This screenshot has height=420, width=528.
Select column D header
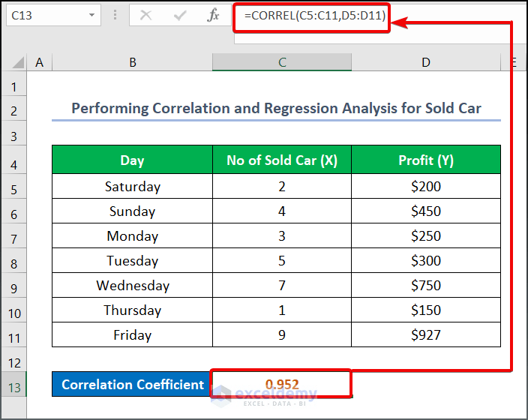coord(426,62)
